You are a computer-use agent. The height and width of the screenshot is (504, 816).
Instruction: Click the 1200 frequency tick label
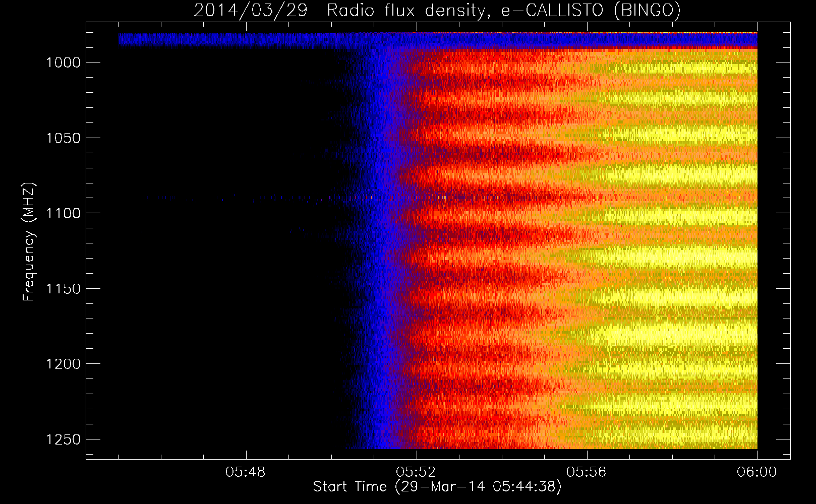click(64, 364)
